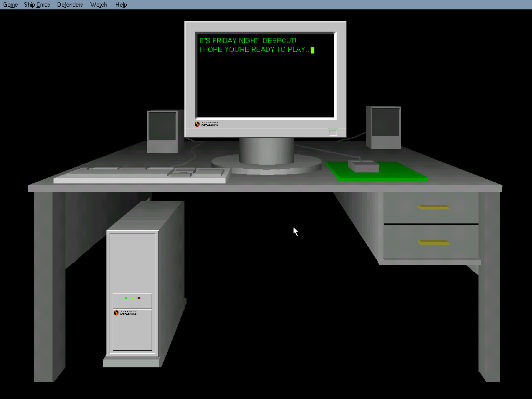Click the monitor stand base
This screenshot has width=532, height=399.
[x=267, y=165]
